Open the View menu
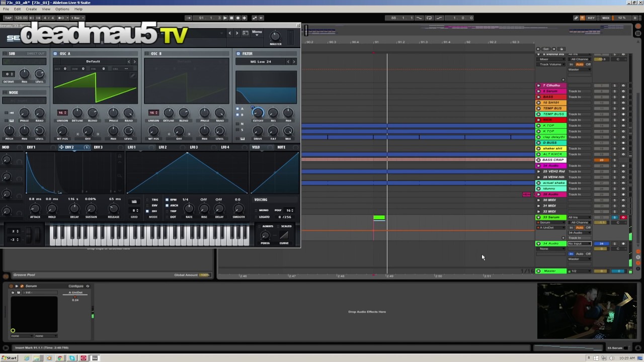Image resolution: width=644 pixels, height=362 pixels. coord(46,9)
